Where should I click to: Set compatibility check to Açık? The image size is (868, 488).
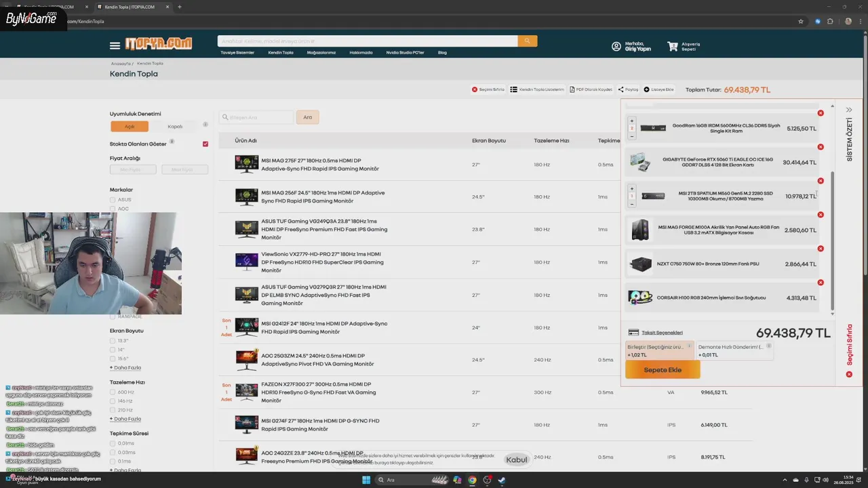pyautogui.click(x=130, y=126)
